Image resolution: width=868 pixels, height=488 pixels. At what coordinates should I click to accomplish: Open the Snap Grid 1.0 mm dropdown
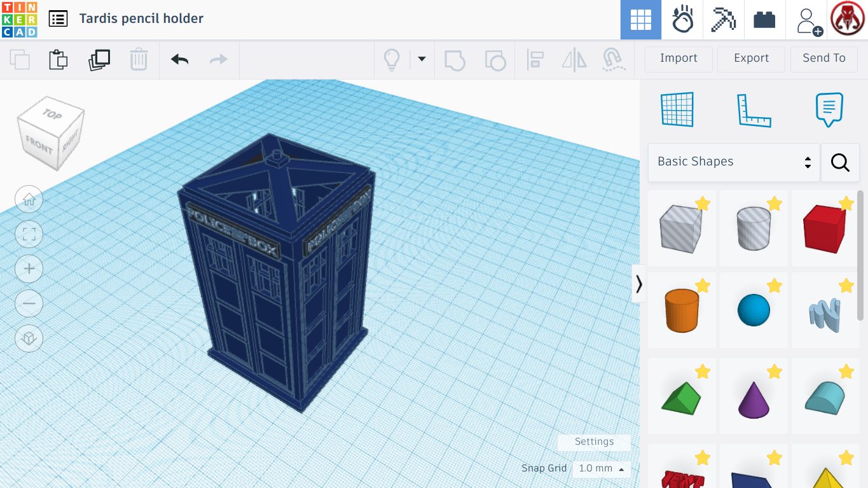(601, 469)
